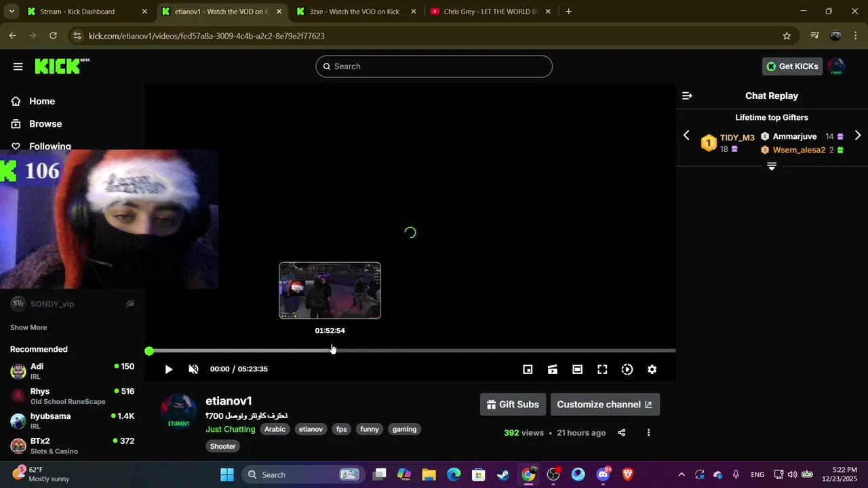The width and height of the screenshot is (868, 488).
Task: Open the hamburger sidebar menu
Action: [18, 66]
